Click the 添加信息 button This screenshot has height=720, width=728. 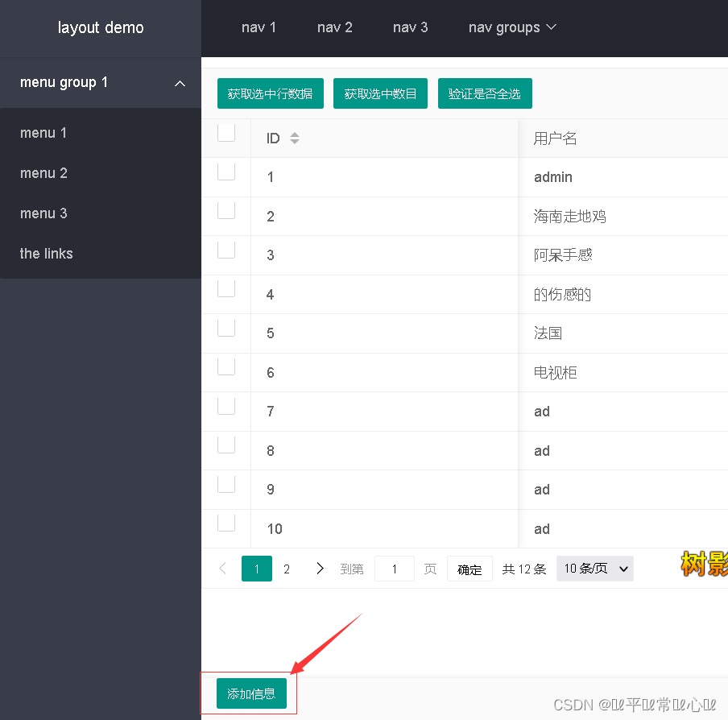pos(250,693)
